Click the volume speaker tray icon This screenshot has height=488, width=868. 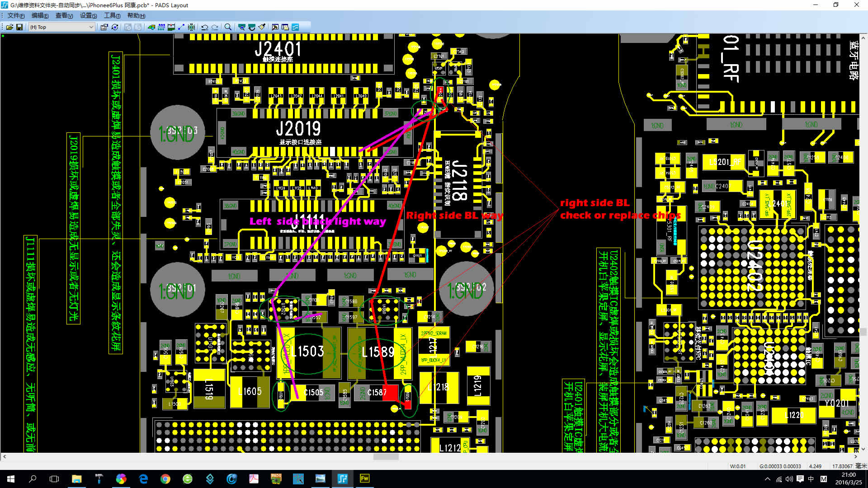click(x=789, y=479)
